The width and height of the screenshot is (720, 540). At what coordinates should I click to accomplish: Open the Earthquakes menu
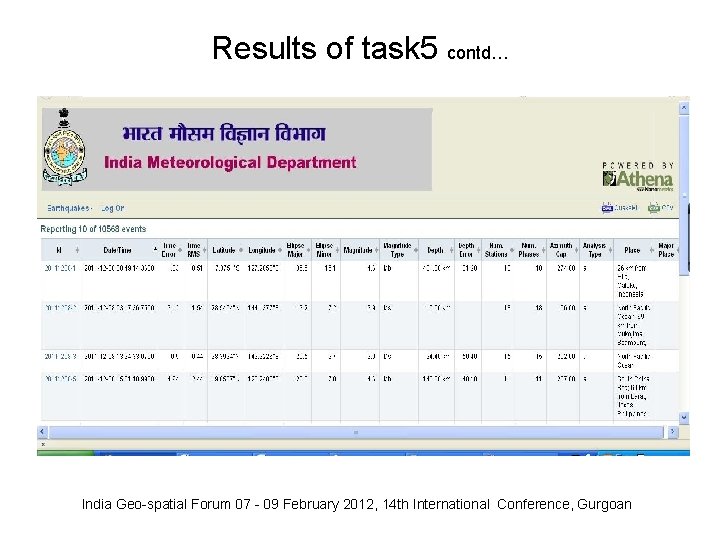pyautogui.click(x=69, y=208)
